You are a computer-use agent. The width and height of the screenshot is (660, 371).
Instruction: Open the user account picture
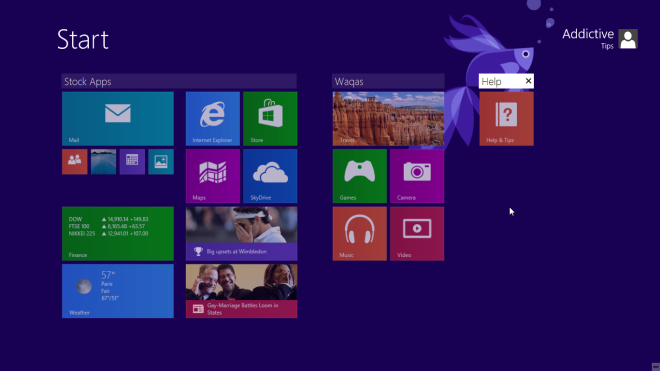628,39
